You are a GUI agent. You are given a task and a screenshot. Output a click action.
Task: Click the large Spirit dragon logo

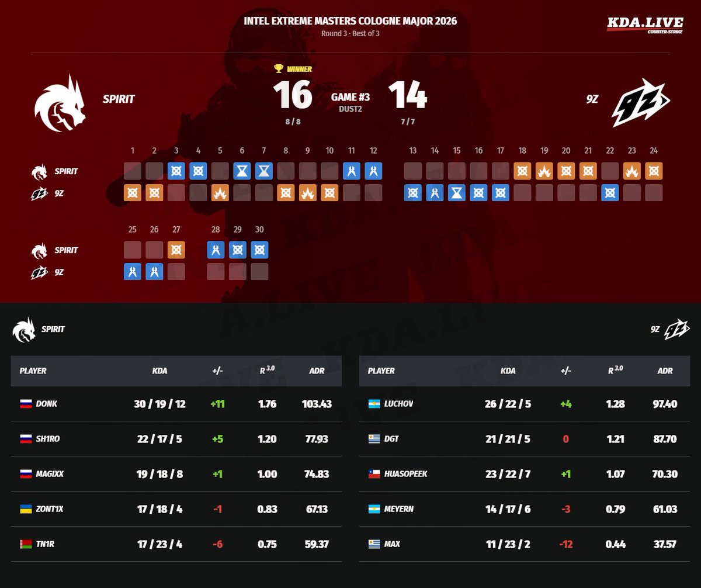pos(60,102)
